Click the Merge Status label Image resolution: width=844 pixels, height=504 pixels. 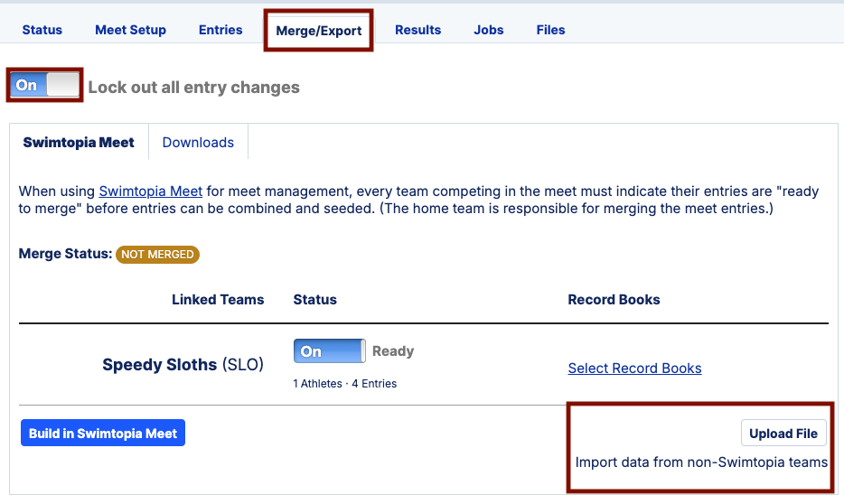point(65,253)
